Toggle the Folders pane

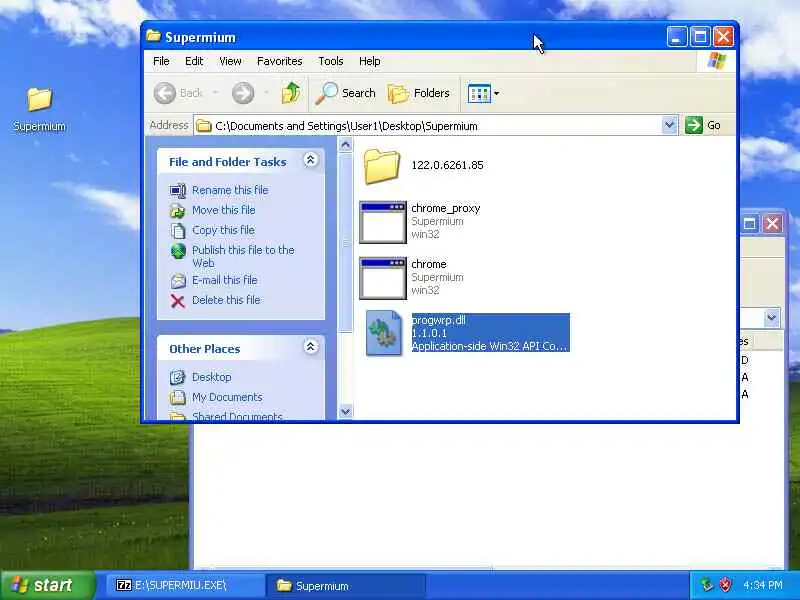(419, 93)
